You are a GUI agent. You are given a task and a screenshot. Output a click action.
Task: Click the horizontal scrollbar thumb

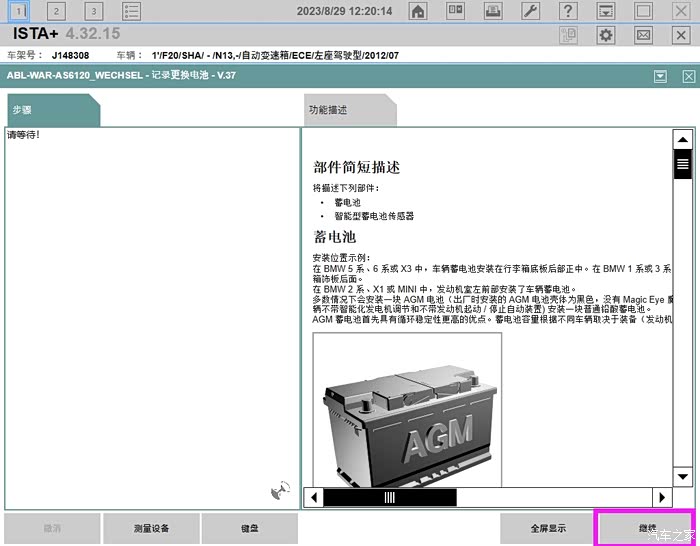tap(390, 497)
